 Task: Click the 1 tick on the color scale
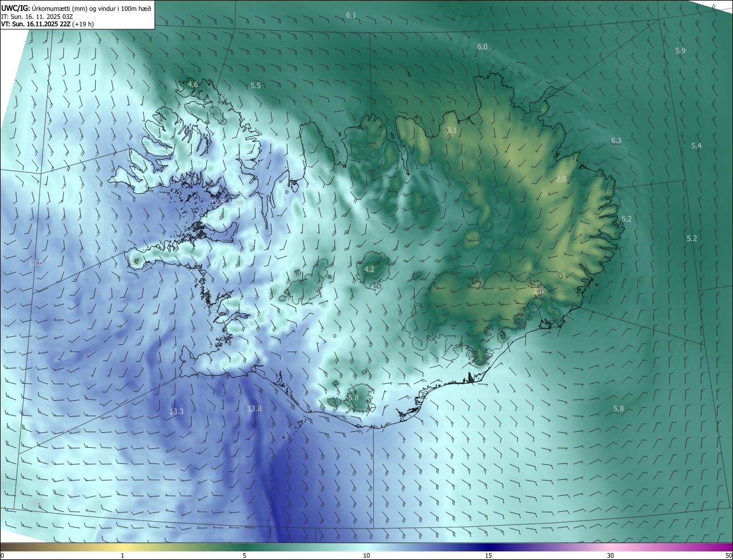123,555
